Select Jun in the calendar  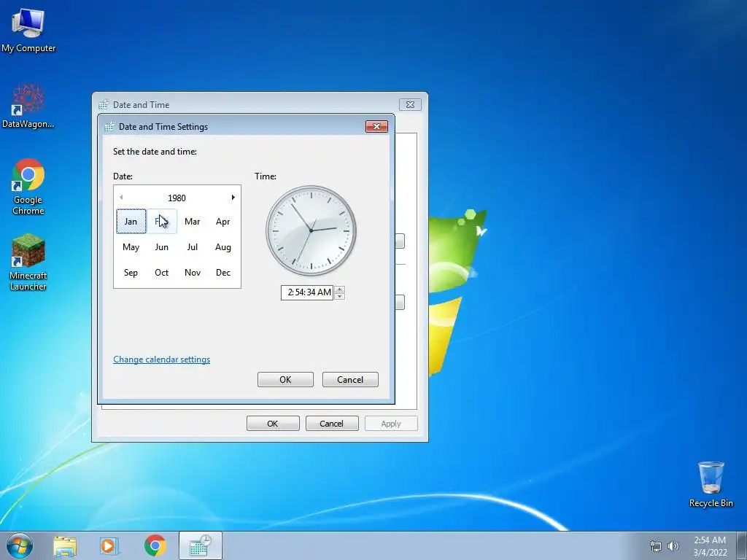[x=162, y=247]
